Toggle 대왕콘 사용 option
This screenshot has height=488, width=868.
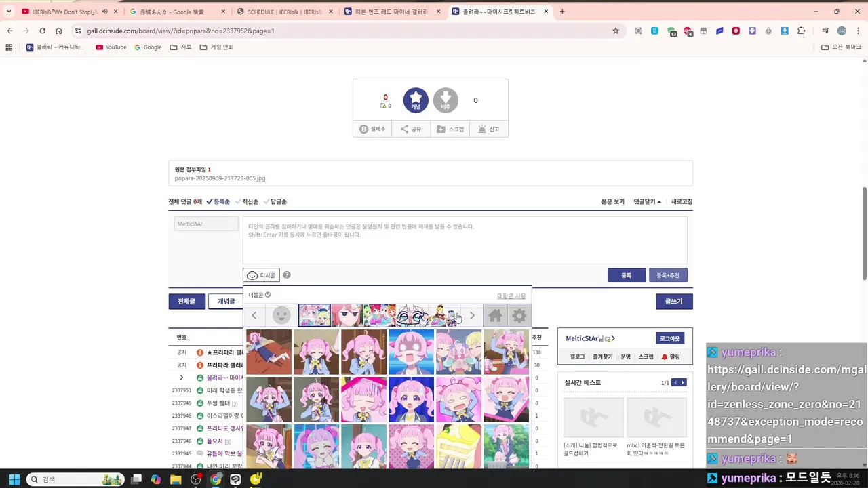click(511, 296)
